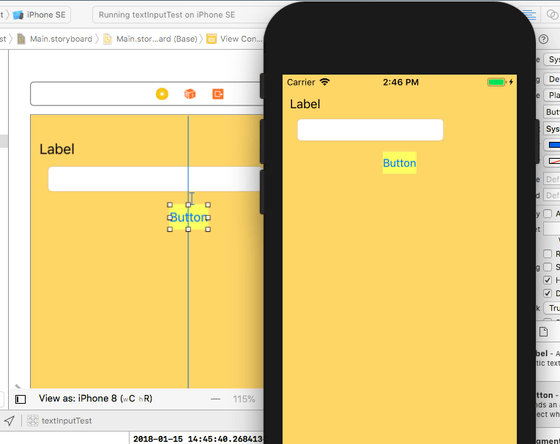560x444 pixels.
Task: Click the Main.storyboard breadcrumb file icon
Action: [21, 39]
